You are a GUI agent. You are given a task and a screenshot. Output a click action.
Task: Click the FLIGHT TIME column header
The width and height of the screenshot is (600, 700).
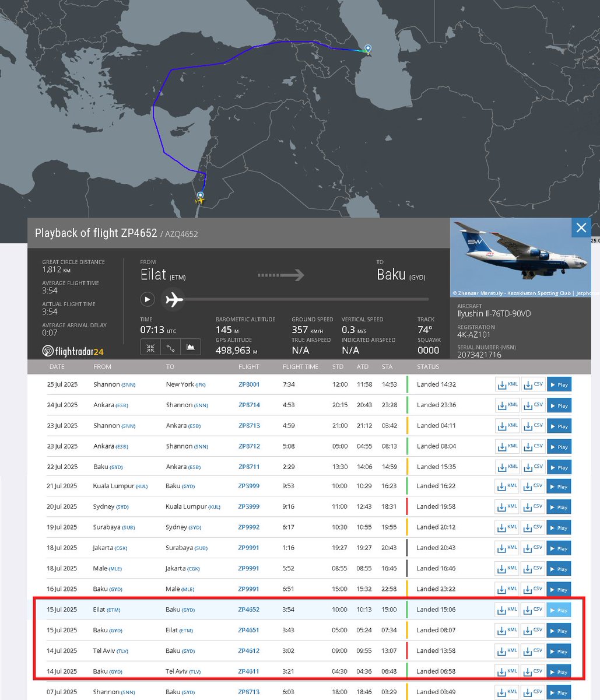tap(300, 367)
